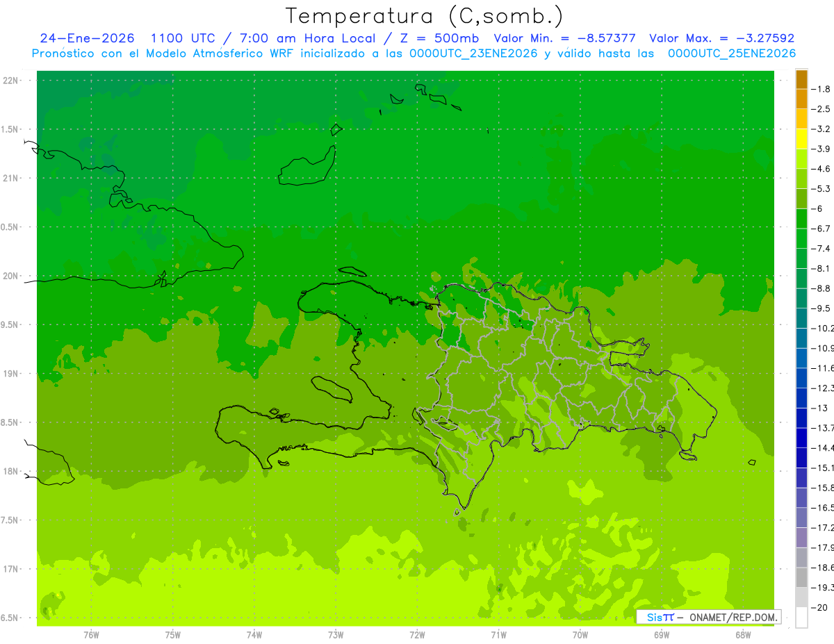Pick the green swatch between -6 and -6.7

[x=801, y=219]
